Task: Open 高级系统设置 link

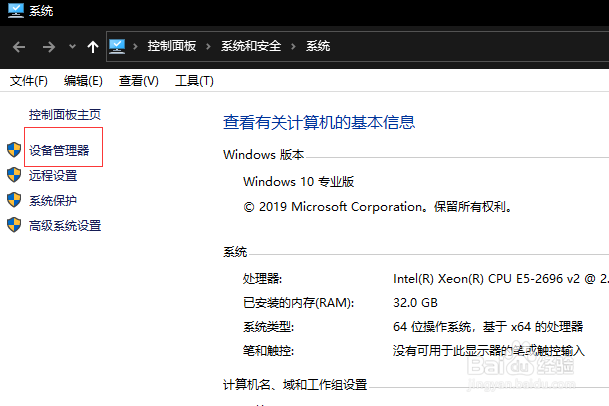Action: tap(65, 225)
